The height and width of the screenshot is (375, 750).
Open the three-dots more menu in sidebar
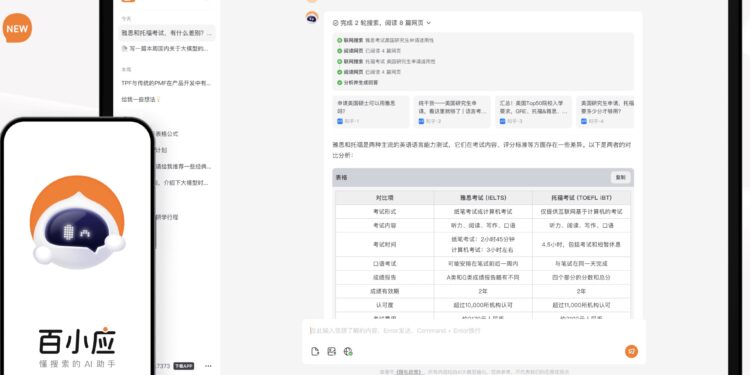click(x=208, y=366)
